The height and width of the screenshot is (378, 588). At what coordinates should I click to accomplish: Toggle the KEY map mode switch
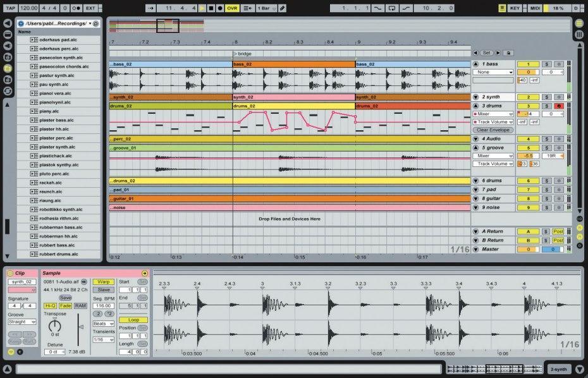pyautogui.click(x=515, y=8)
